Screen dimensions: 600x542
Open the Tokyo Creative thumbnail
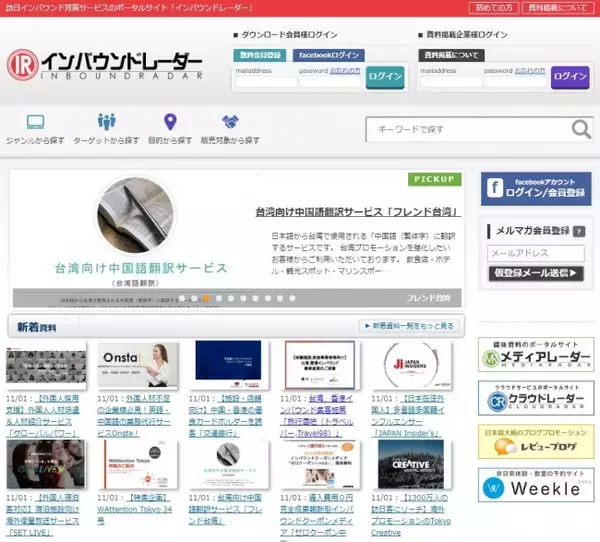click(x=411, y=464)
